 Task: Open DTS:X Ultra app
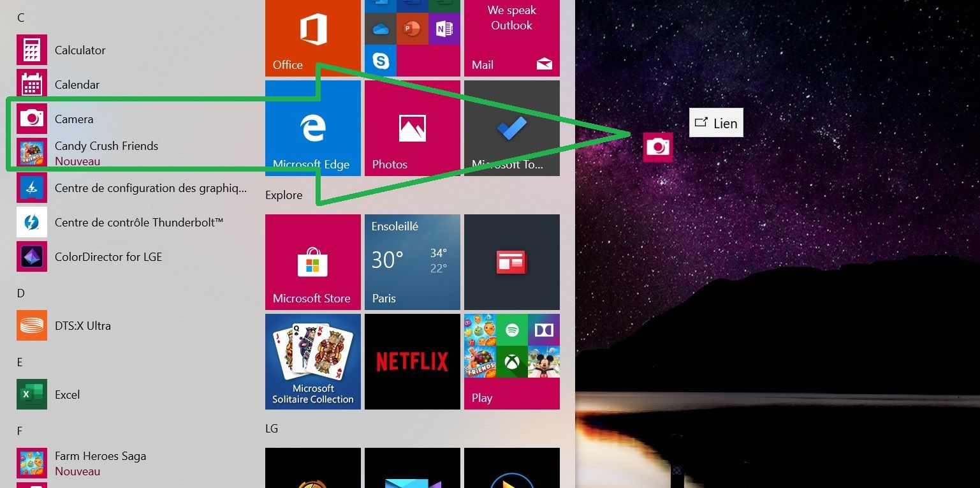tap(82, 326)
